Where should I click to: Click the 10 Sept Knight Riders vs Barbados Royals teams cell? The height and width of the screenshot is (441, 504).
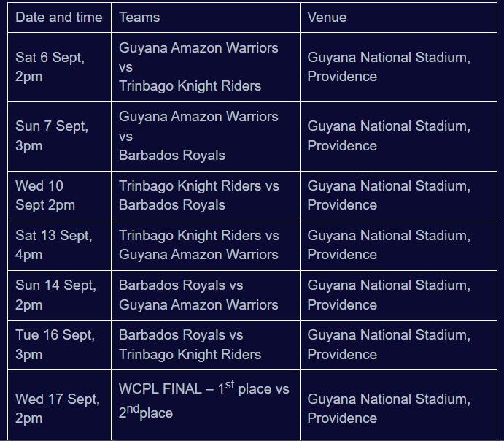[206, 196]
